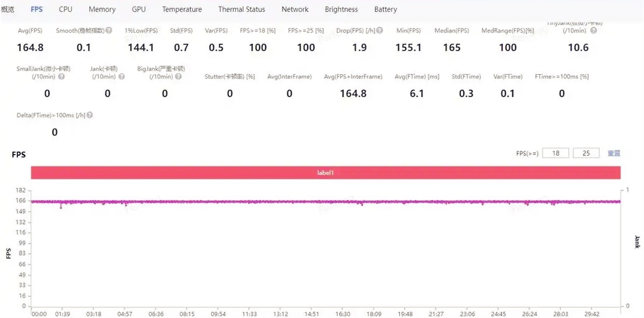Open the Memory tab
The height and width of the screenshot is (318, 644).
(102, 9)
